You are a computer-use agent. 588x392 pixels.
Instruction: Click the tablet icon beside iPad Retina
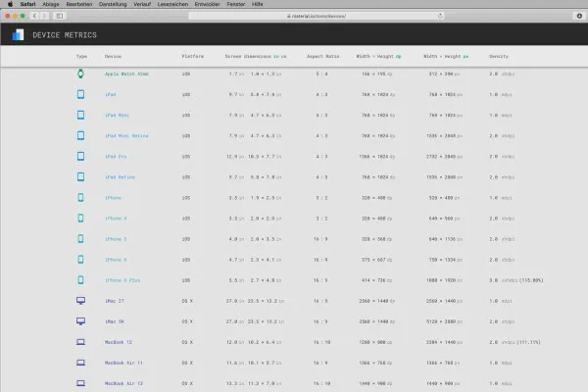(x=80, y=176)
